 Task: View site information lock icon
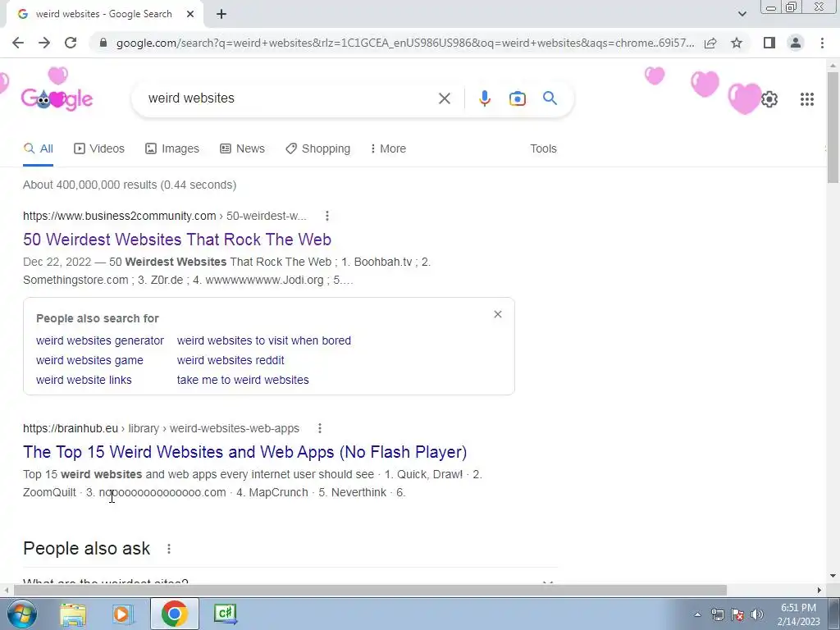(103, 43)
